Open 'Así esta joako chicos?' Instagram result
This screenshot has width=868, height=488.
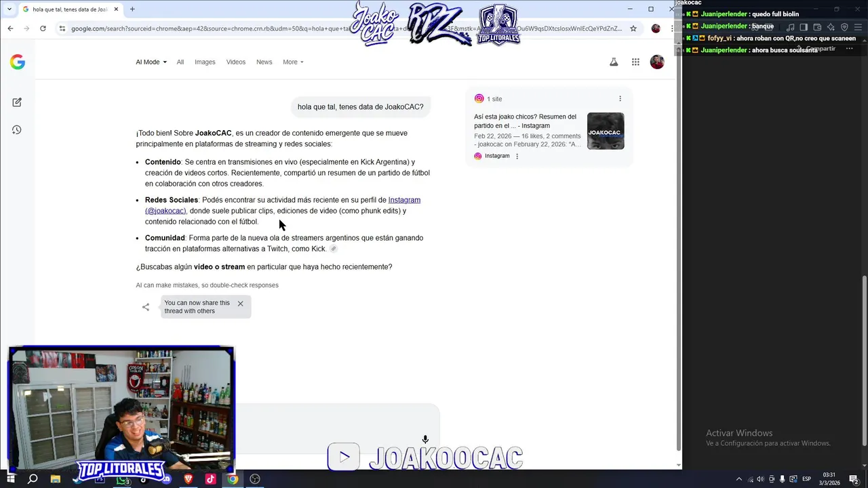(x=526, y=121)
